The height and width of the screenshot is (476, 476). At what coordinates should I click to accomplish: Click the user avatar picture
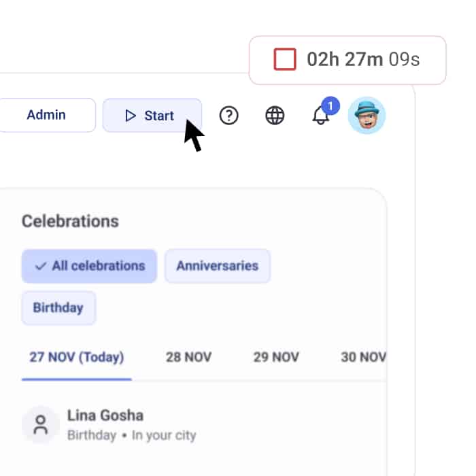367,116
